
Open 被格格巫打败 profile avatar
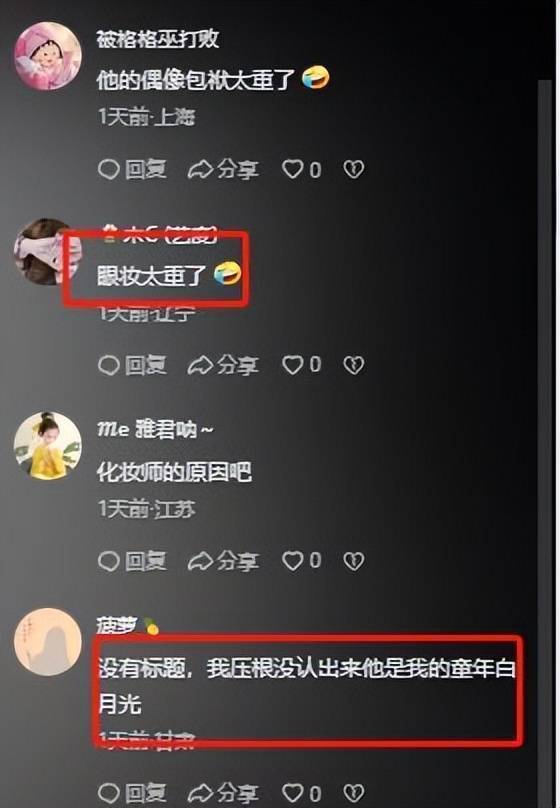(47, 56)
